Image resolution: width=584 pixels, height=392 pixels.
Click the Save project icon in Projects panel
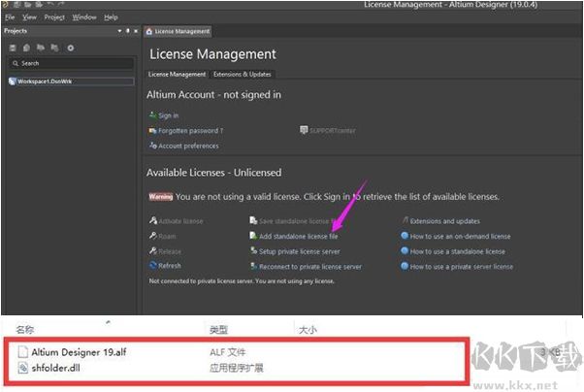[x=12, y=48]
